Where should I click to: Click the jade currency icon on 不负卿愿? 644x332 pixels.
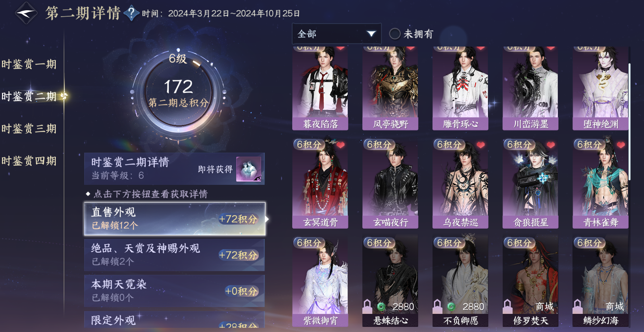pos(451,306)
